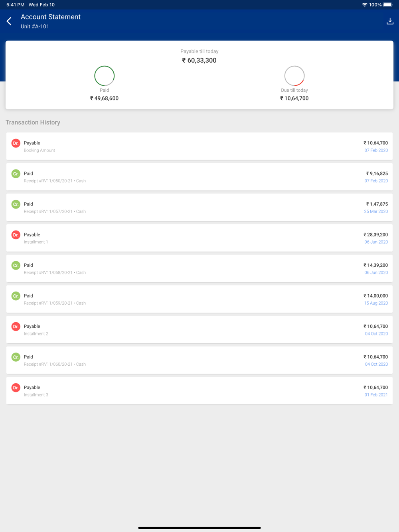Tap the red Due till today circle
Image resolution: width=399 pixels, height=532 pixels.
coord(294,76)
